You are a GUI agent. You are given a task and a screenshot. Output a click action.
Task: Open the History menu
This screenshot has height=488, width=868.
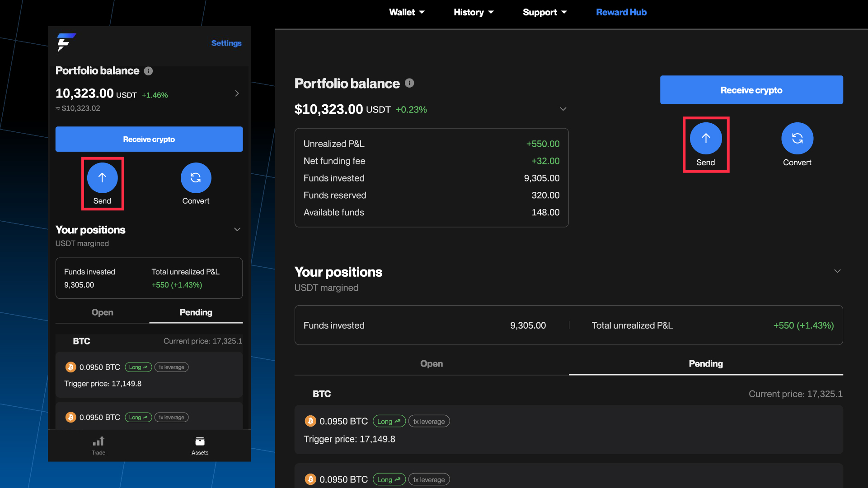click(473, 12)
